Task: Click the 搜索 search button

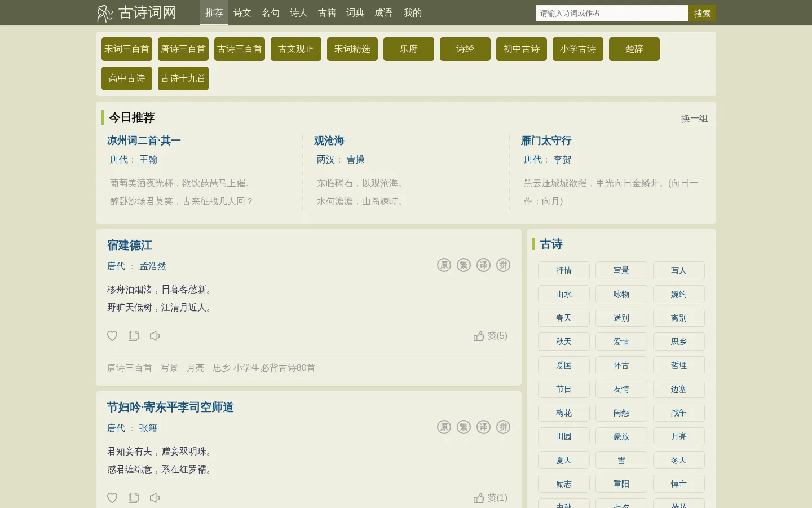Action: [702, 13]
